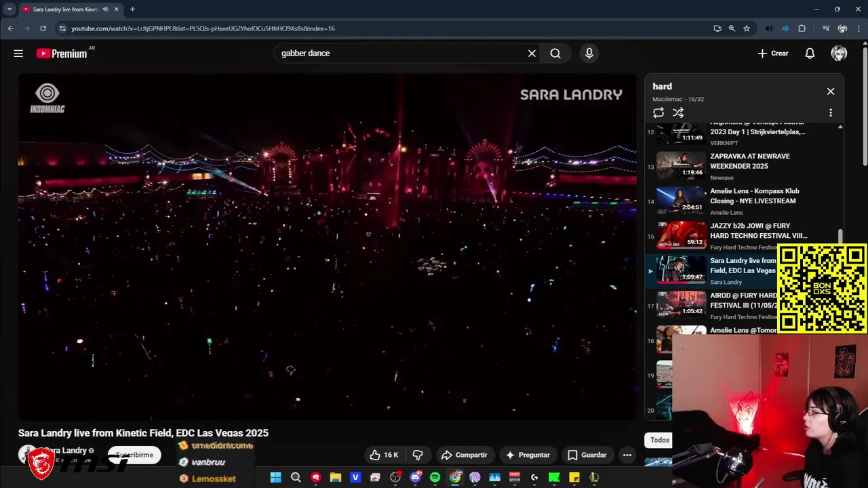Image resolution: width=868 pixels, height=488 pixels.
Task: Click the magnifier search button
Action: point(555,54)
